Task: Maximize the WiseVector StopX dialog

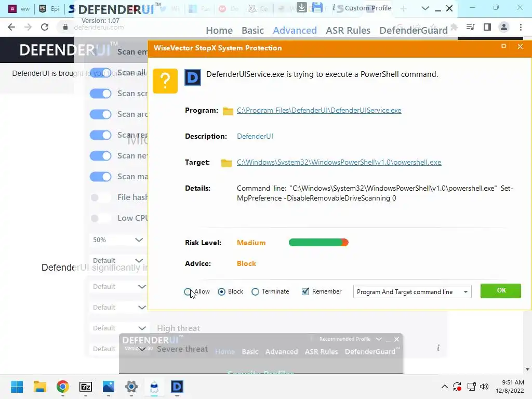Action: [x=503, y=46]
